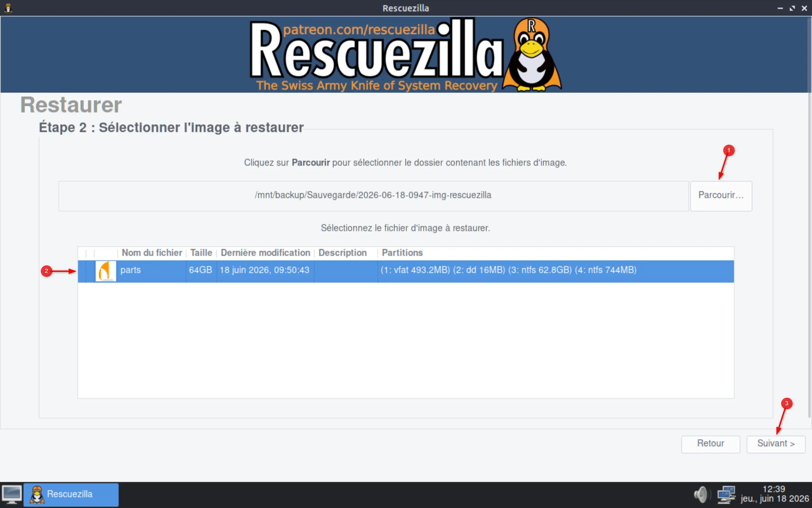The image size is (812, 508).
Task: Minimize the Rescuezilla window
Action: tap(780, 8)
